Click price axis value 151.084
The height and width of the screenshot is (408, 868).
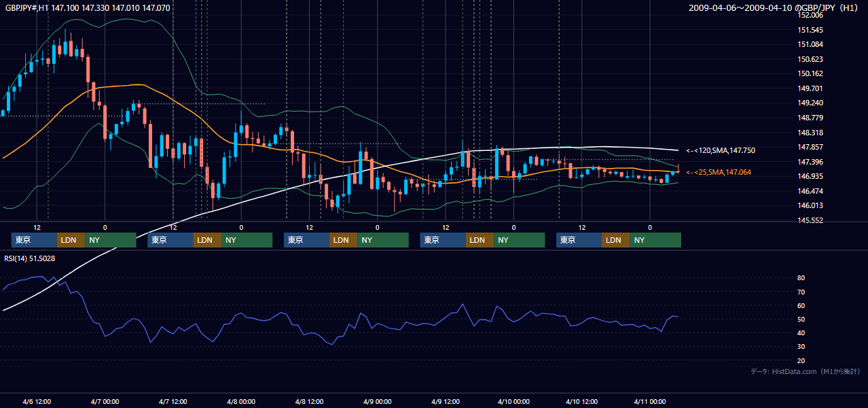click(x=810, y=44)
